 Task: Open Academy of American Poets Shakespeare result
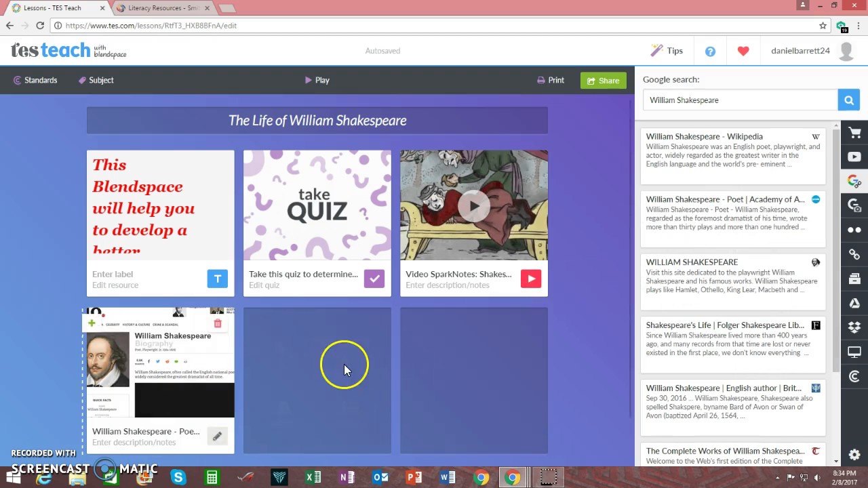pyautogui.click(x=733, y=218)
